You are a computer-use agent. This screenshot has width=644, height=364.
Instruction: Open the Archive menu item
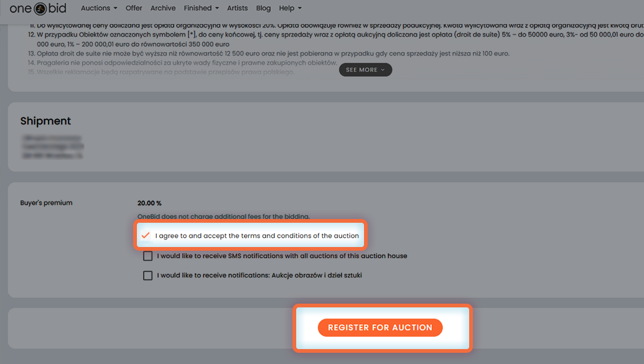point(163,8)
